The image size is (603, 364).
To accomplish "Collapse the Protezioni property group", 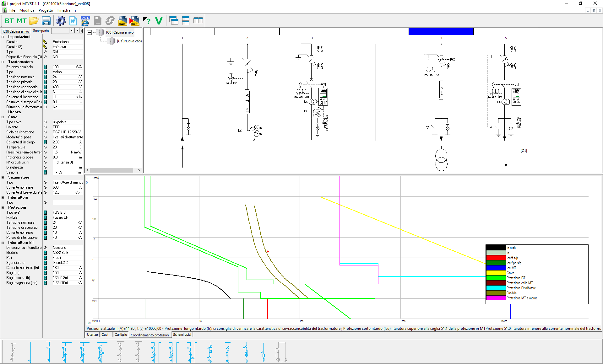I will [3, 207].
